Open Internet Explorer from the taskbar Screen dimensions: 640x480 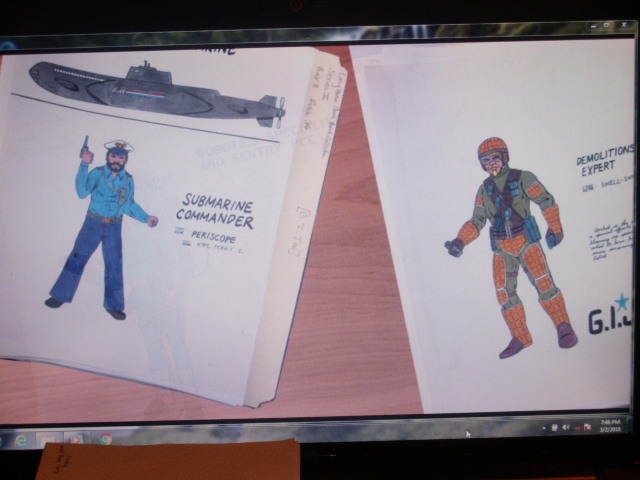click(x=22, y=437)
